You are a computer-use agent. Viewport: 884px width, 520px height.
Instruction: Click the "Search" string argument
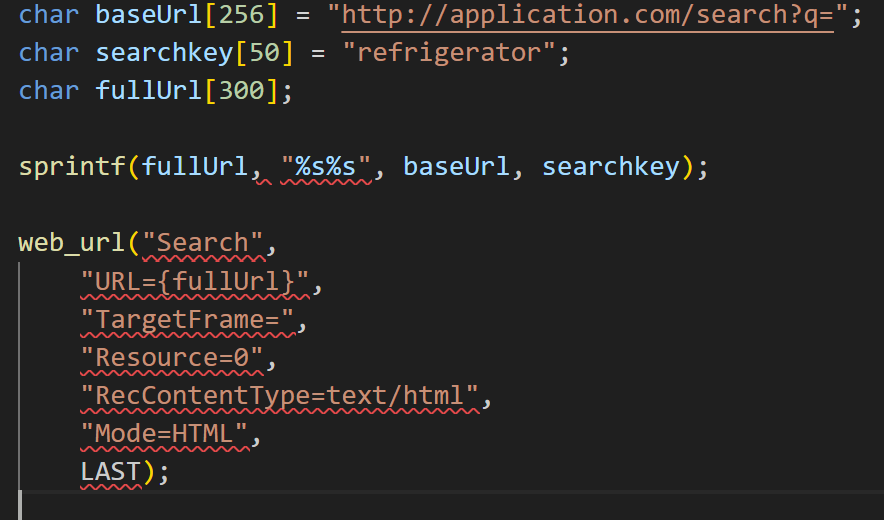point(203,243)
